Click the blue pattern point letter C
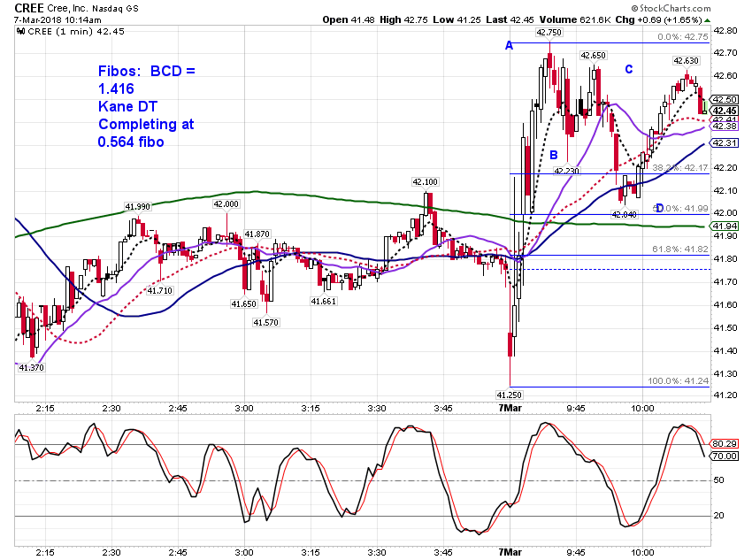Viewport: 752px width, 560px height. coord(629,70)
